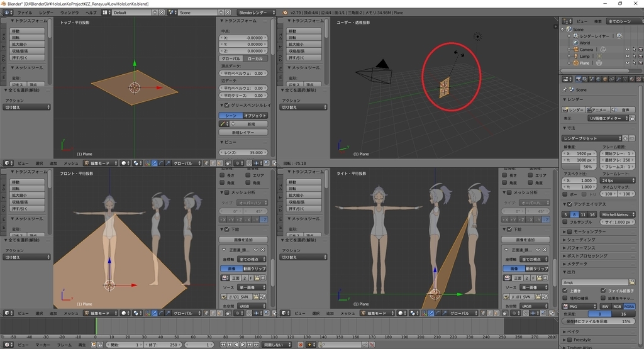Open the File menu

pos(25,13)
